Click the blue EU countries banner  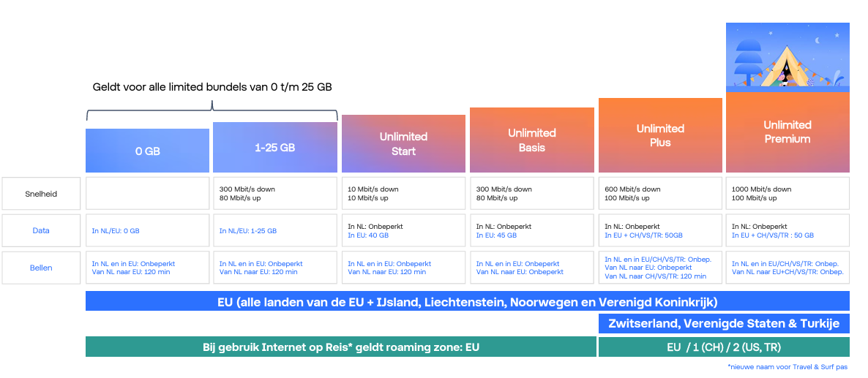pos(467,301)
